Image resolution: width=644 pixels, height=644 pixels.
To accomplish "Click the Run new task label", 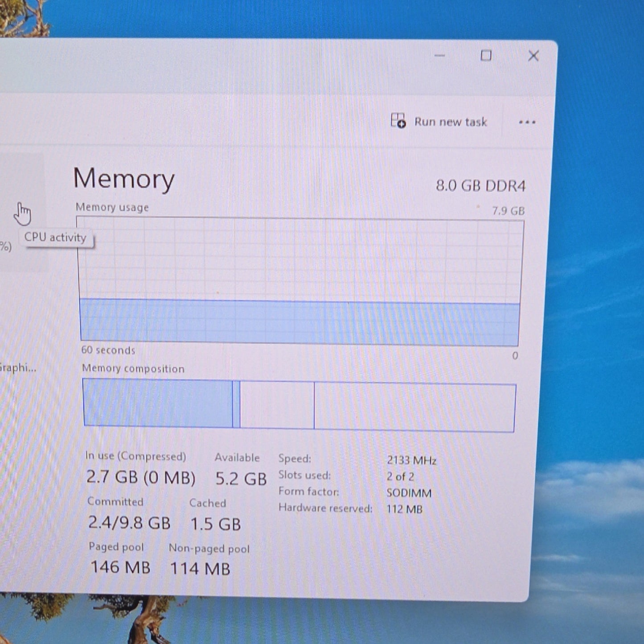I will click(451, 122).
